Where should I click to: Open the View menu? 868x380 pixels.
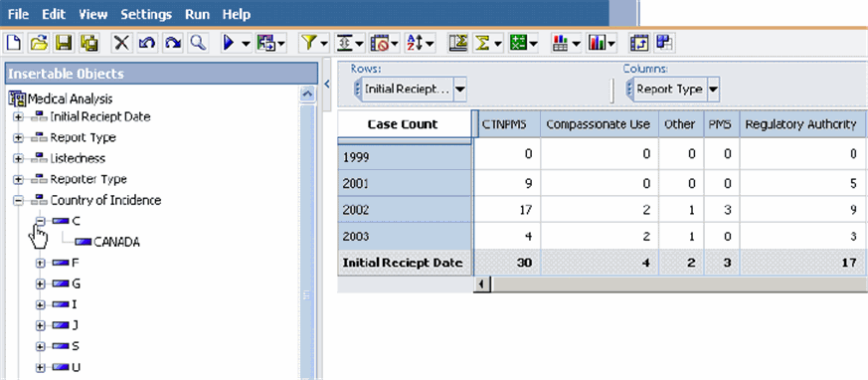tap(93, 14)
